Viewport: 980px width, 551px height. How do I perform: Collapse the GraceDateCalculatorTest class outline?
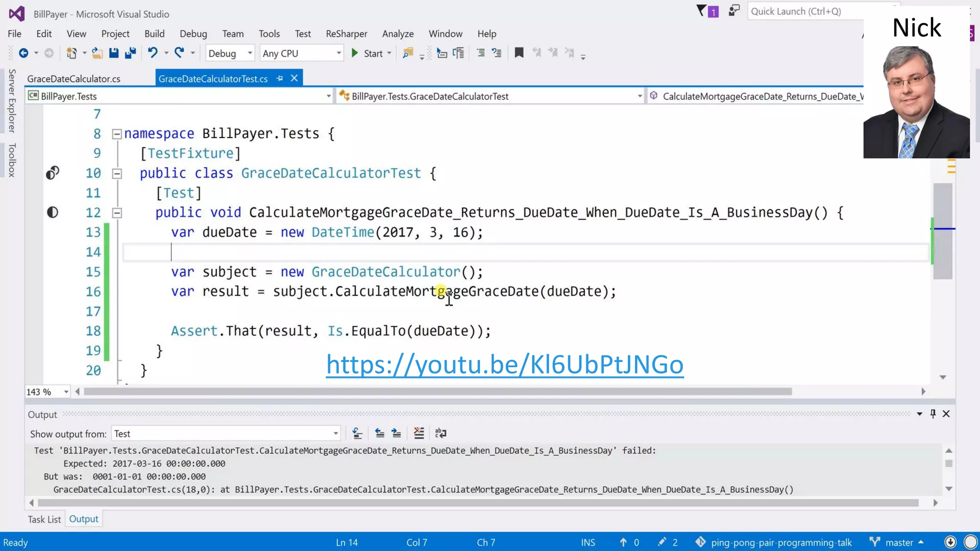[x=117, y=174]
